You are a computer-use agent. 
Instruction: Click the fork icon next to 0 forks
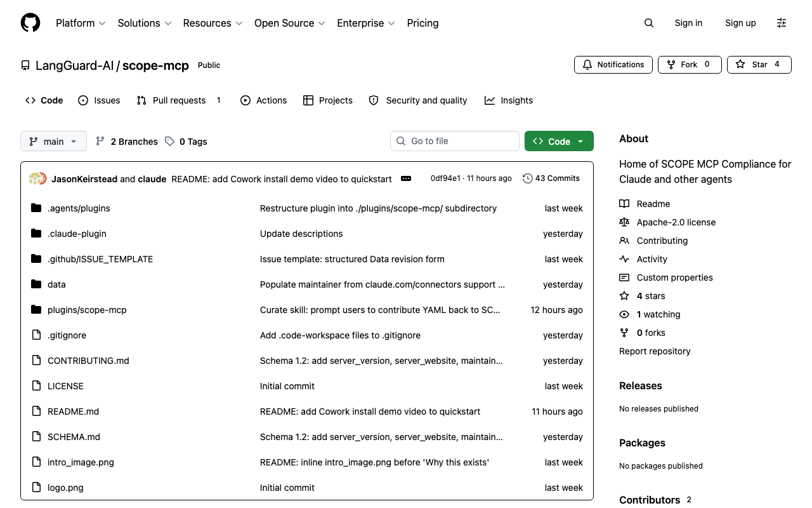[624, 333]
